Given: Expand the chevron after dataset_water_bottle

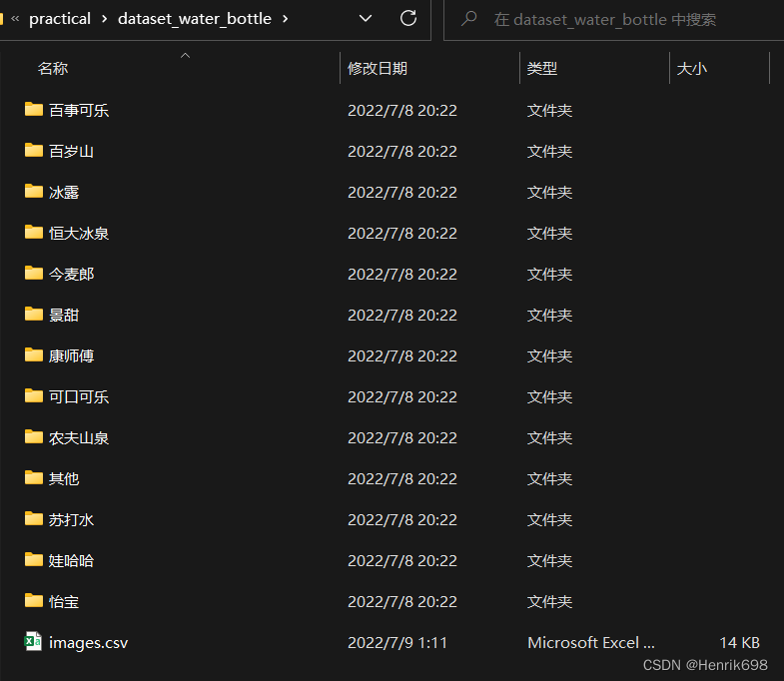Looking at the screenshot, I should click(x=285, y=19).
